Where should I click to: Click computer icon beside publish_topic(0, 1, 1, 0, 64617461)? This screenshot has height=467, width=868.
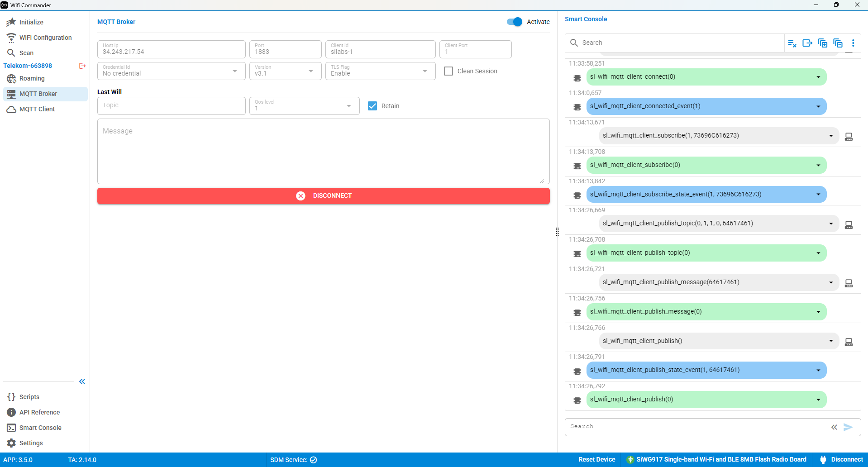coord(849,224)
